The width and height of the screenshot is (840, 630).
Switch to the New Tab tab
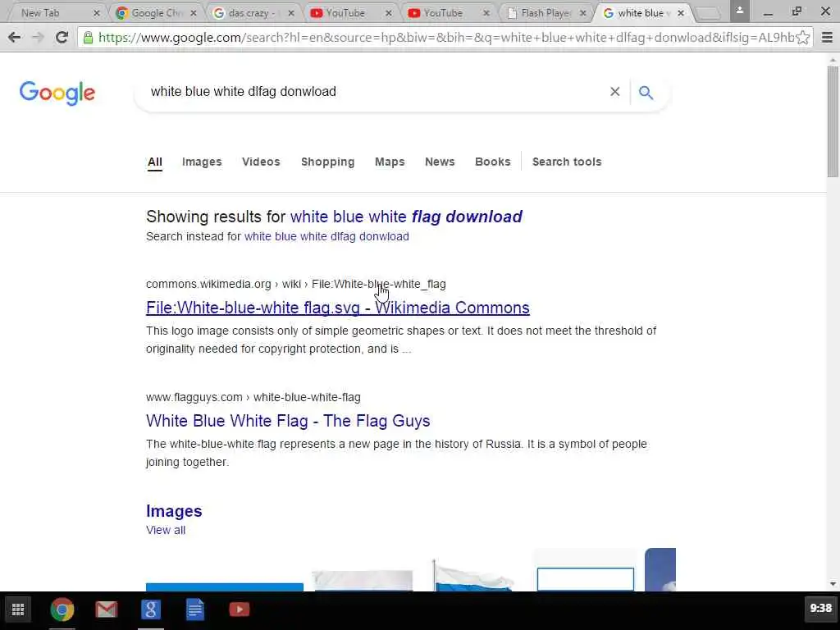[x=53, y=13]
